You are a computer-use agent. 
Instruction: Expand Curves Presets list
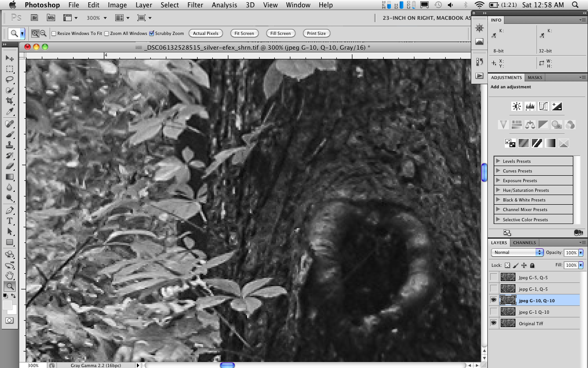(498, 171)
